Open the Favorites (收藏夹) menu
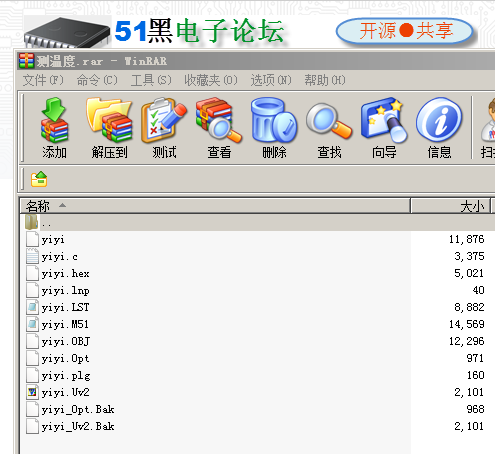495x454 pixels. 211,80
